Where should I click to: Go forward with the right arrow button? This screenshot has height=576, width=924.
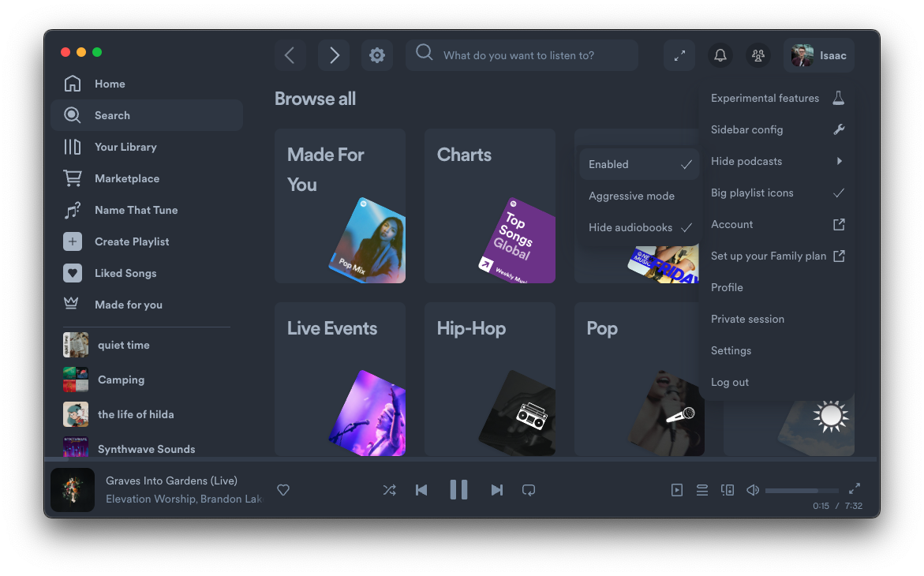click(334, 55)
